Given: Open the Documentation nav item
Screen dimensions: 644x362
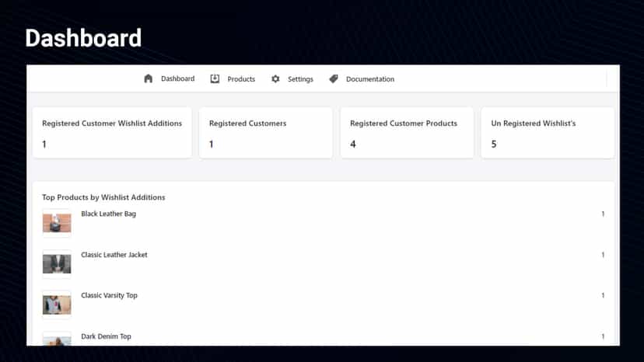Looking at the screenshot, I should click(x=370, y=78).
